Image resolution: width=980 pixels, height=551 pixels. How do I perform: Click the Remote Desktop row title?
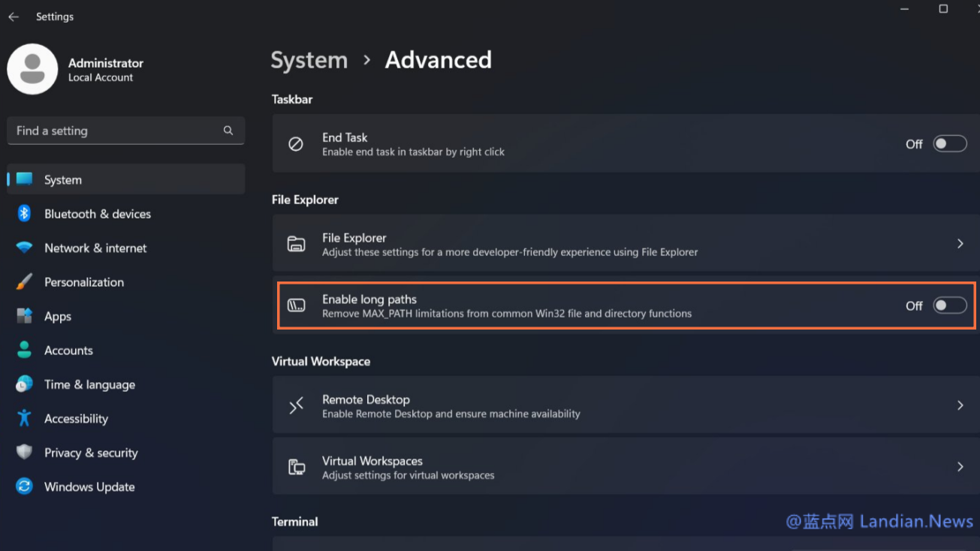pos(366,399)
